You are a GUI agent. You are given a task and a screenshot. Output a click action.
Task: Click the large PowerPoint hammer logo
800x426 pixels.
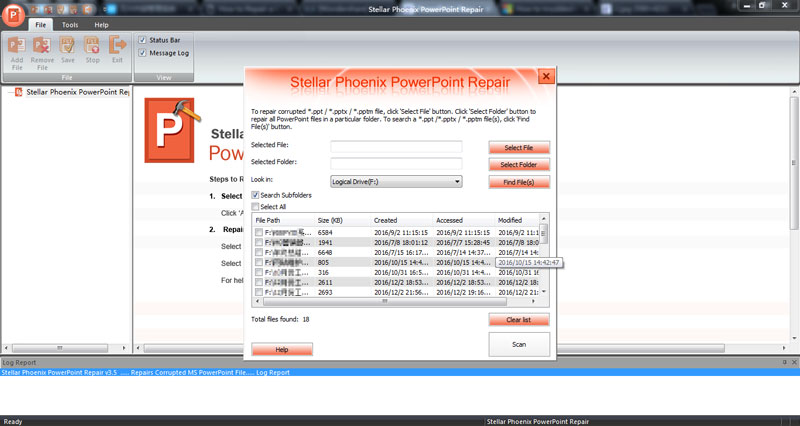point(172,130)
